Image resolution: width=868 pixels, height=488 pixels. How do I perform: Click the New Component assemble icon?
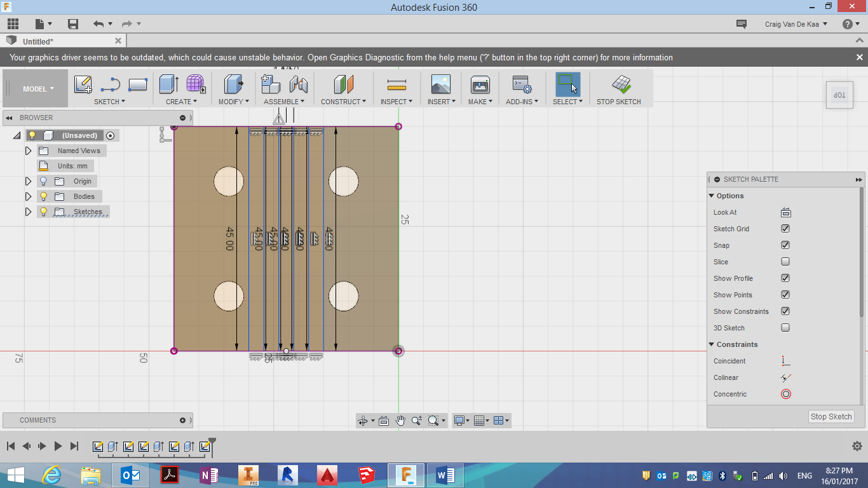(271, 84)
